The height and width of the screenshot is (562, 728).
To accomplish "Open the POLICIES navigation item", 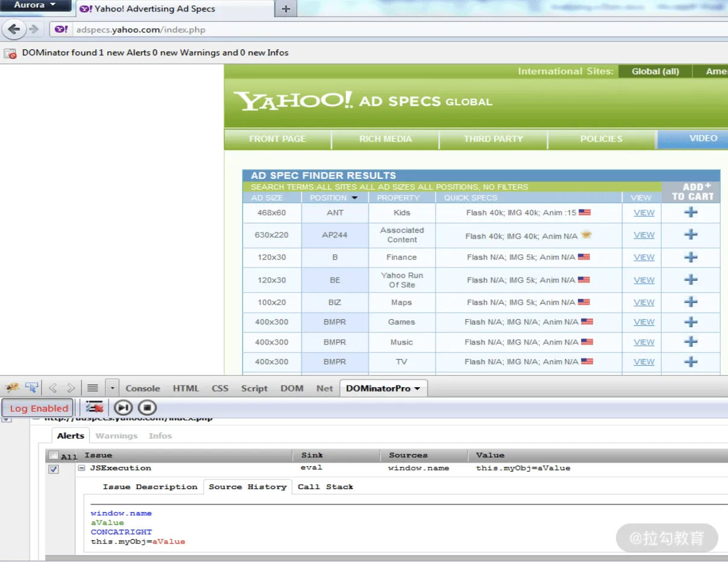I will [x=601, y=139].
